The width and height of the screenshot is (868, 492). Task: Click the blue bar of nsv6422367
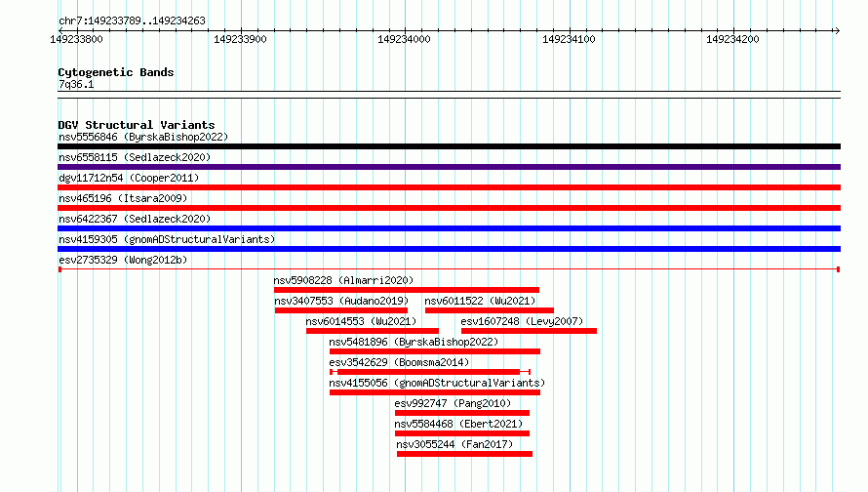pyautogui.click(x=449, y=228)
